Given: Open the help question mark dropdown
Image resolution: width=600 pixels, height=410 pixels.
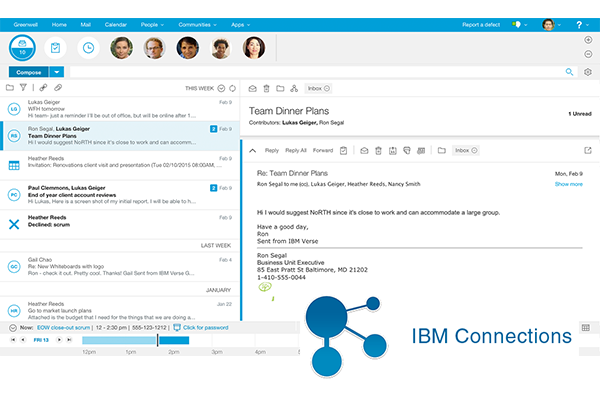Looking at the screenshot, I should coord(582,25).
